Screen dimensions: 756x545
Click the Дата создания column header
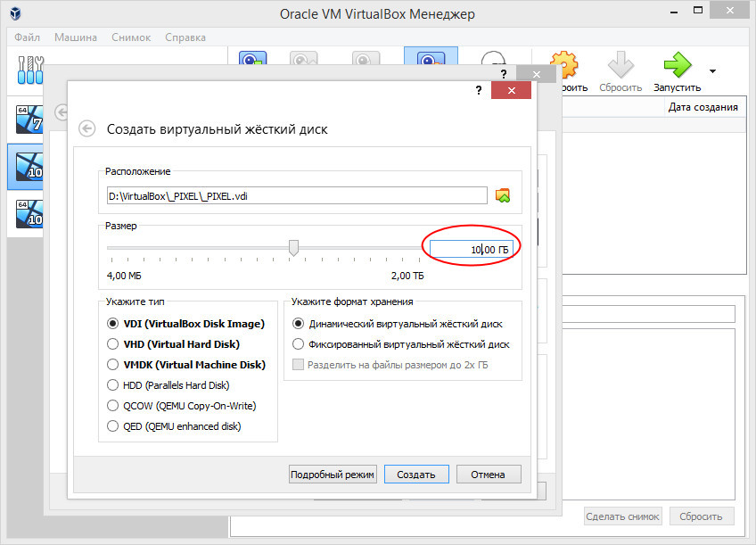(x=703, y=107)
